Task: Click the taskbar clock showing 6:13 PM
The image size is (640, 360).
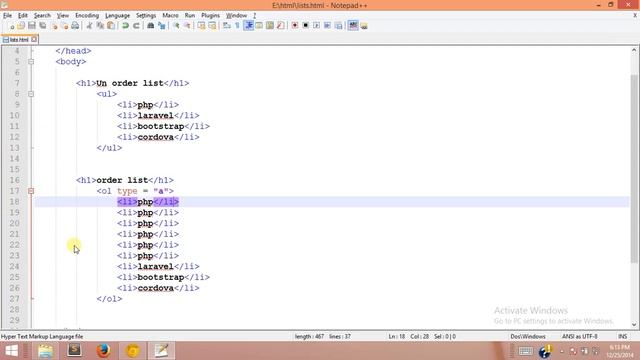Action: click(620, 351)
